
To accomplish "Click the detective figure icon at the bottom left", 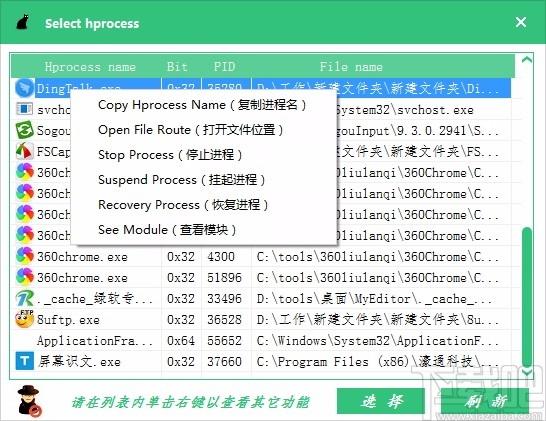I will point(29,401).
